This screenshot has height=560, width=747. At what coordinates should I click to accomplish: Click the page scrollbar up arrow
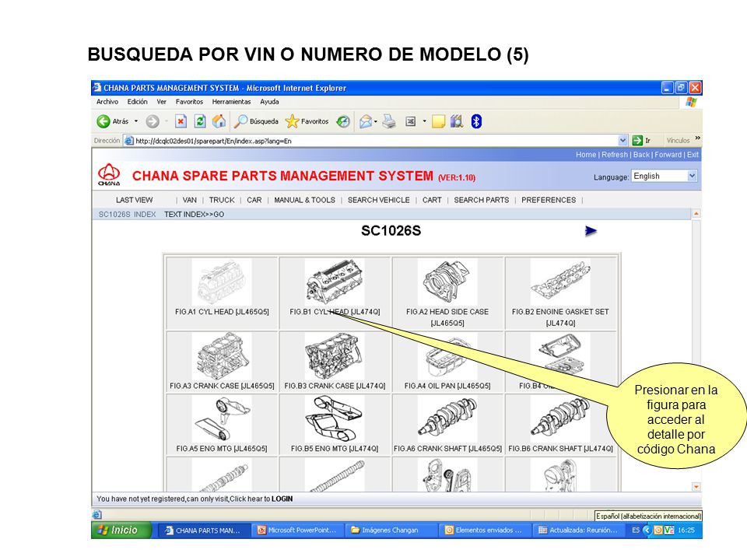(696, 215)
